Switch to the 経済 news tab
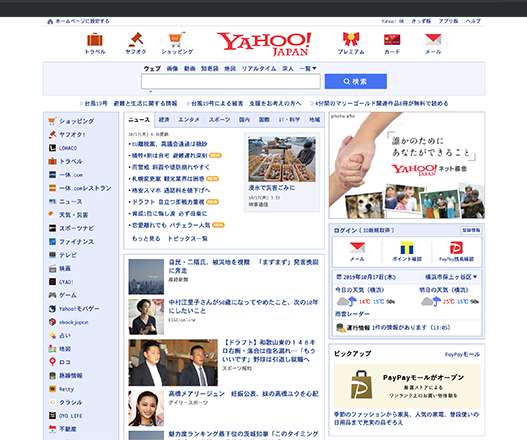This screenshot has height=440, width=527. pos(164,120)
